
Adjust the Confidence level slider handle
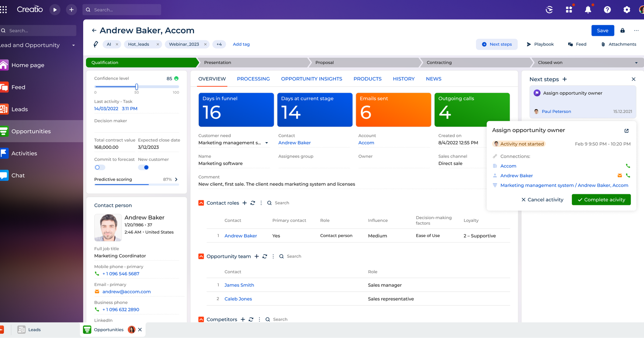(x=137, y=87)
